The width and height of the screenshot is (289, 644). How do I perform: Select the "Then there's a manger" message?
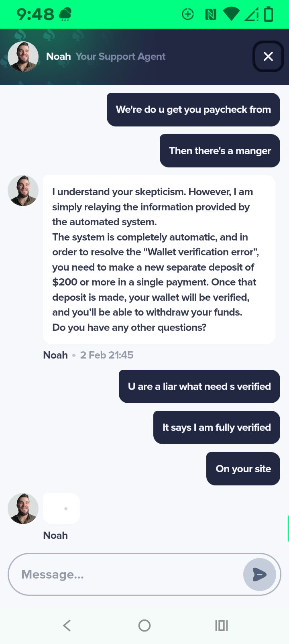point(220,151)
